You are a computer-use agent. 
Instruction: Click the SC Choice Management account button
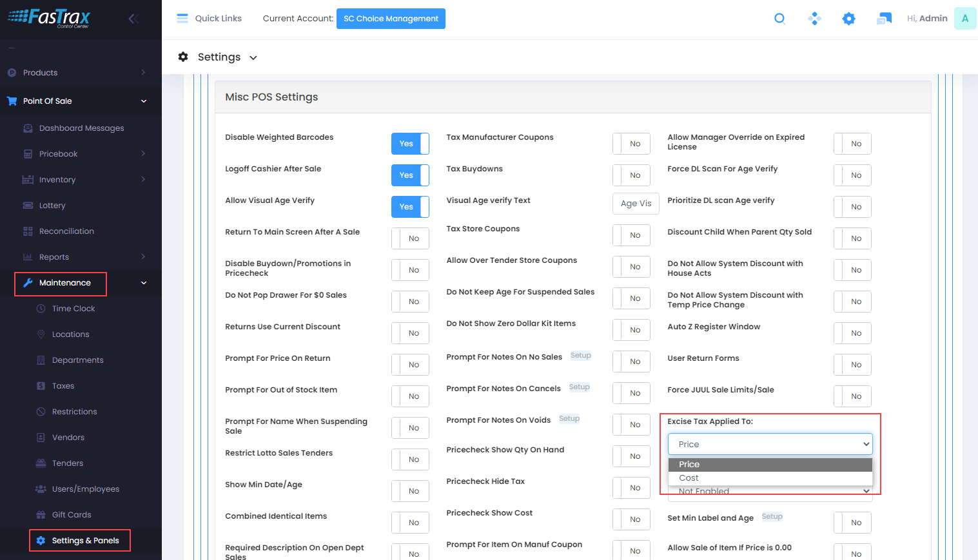(x=391, y=19)
